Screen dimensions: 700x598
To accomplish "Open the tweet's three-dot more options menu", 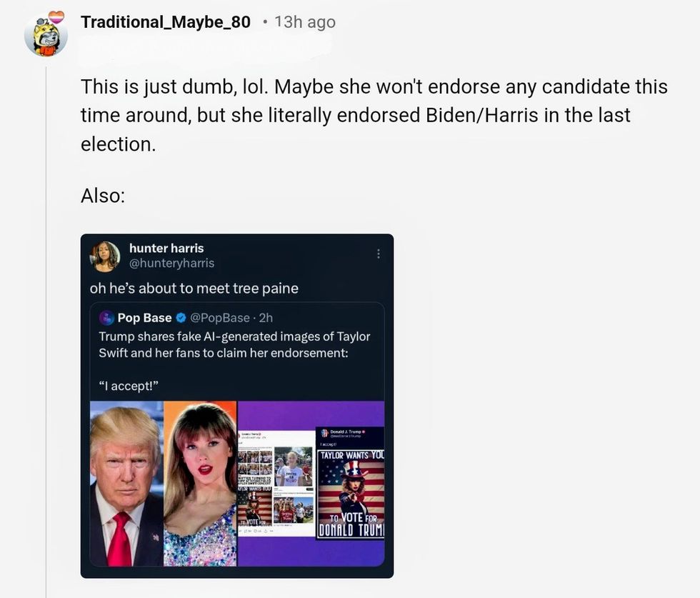I will point(379,254).
